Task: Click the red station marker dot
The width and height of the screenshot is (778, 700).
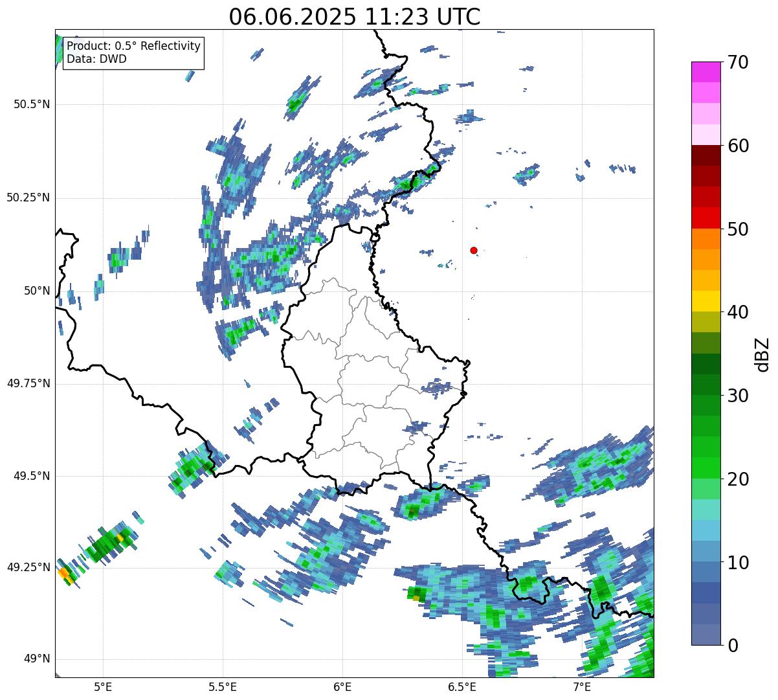Action: coord(474,250)
